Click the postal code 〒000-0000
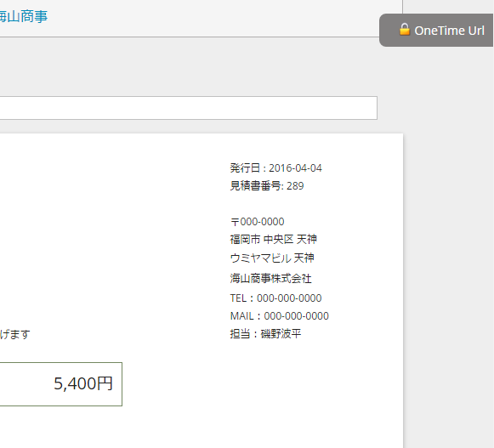Viewport: 494px width, 448px height. coord(258,222)
